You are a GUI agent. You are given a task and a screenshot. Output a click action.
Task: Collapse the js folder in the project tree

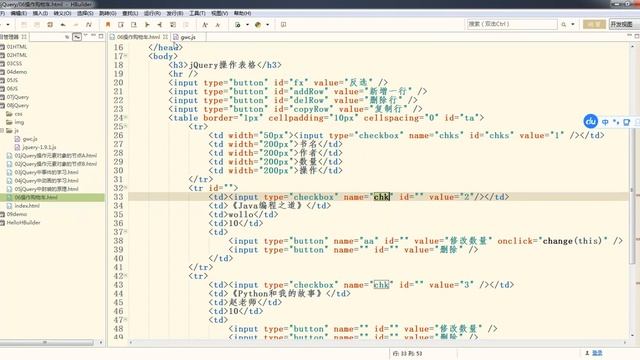[x=2, y=131]
